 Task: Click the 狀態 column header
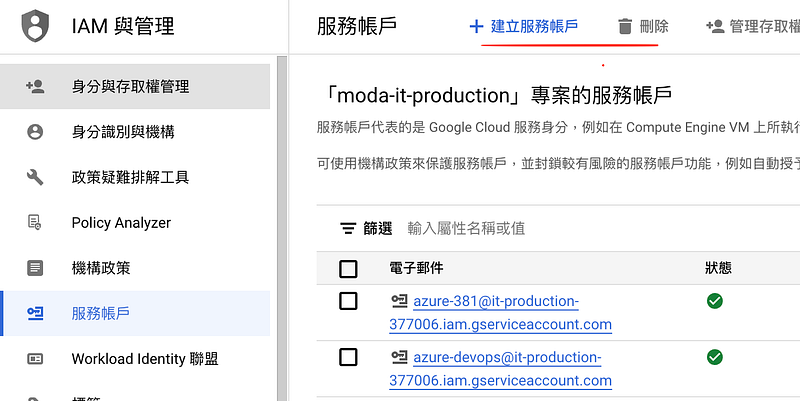pyautogui.click(x=718, y=268)
